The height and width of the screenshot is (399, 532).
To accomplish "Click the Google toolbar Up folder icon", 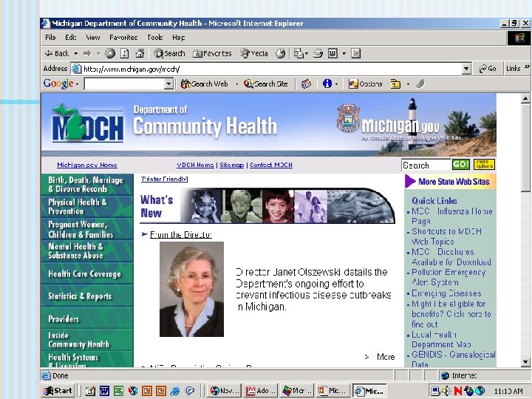I will tap(395, 83).
